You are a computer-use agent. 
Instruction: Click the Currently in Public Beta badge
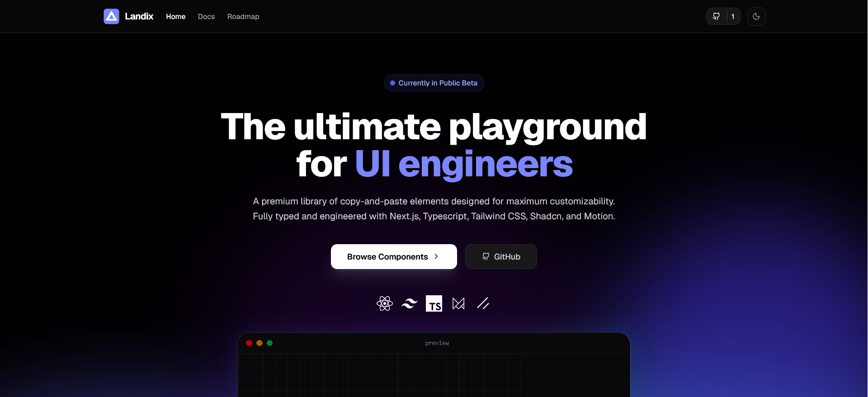click(x=434, y=83)
